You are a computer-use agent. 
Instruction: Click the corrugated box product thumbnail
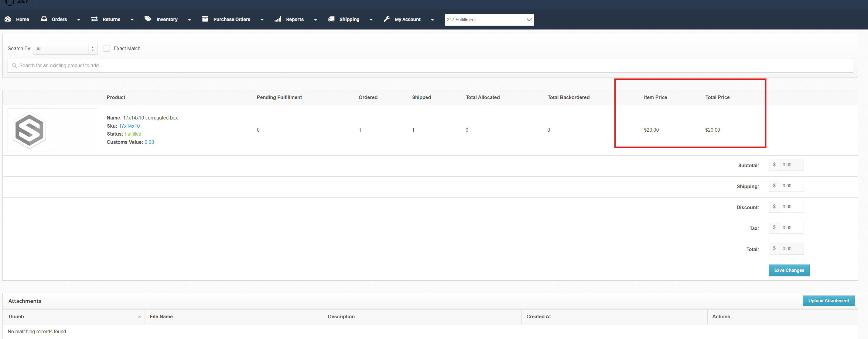(52, 130)
